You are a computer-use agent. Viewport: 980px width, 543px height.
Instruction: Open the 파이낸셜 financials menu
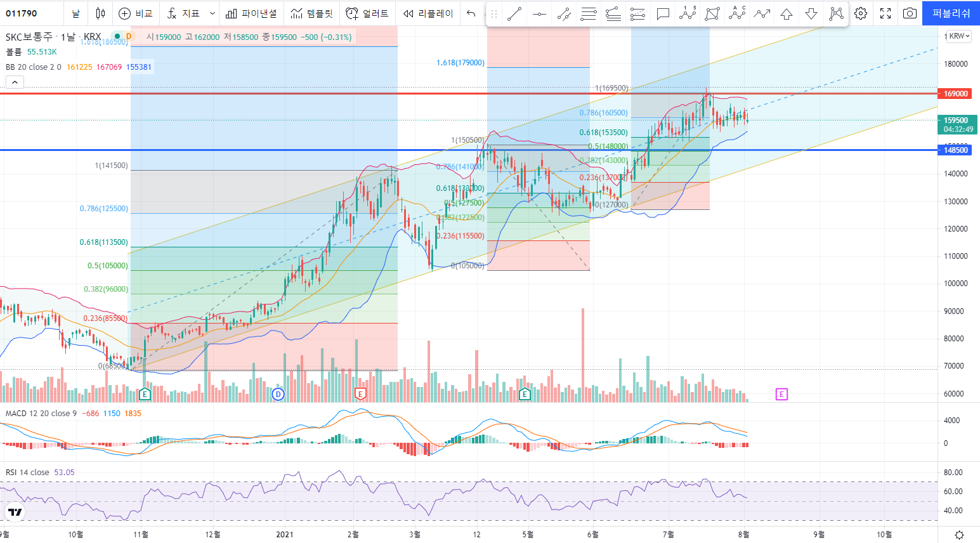coord(251,13)
